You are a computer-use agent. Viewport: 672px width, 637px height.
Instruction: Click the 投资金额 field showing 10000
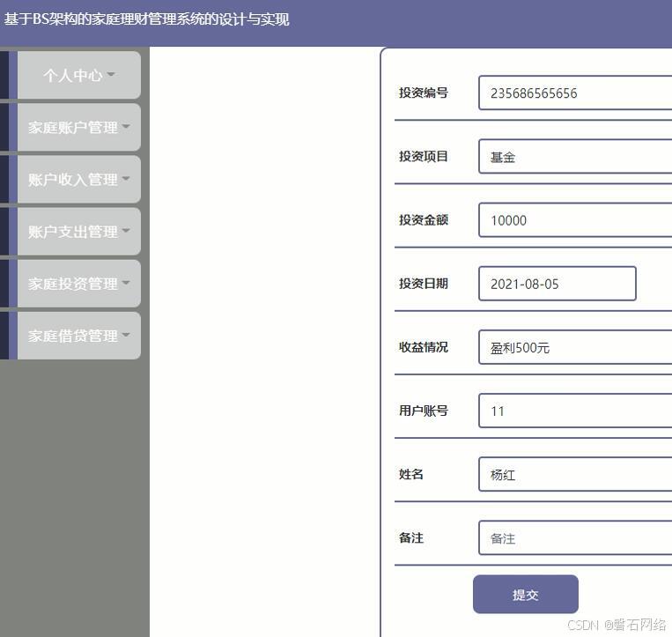click(x=575, y=220)
